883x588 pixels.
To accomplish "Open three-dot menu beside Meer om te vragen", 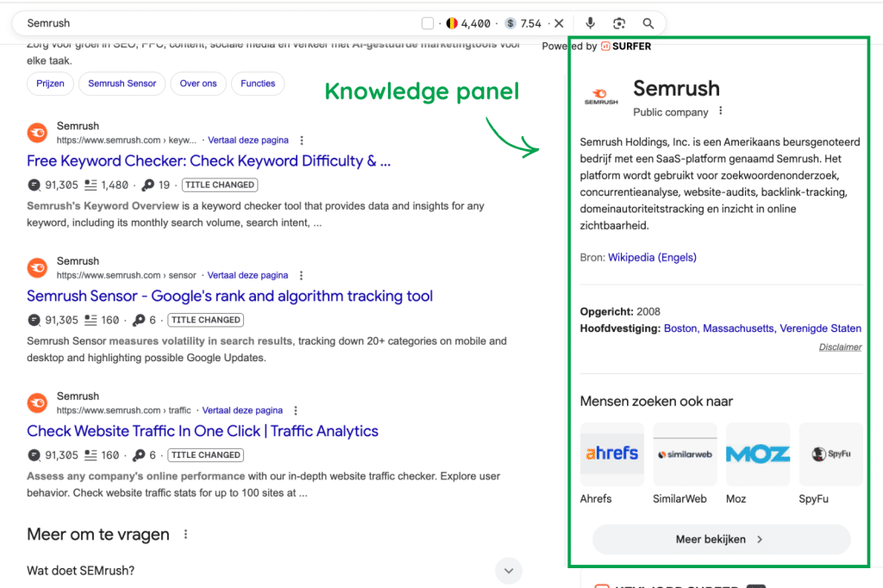I will click(x=186, y=534).
